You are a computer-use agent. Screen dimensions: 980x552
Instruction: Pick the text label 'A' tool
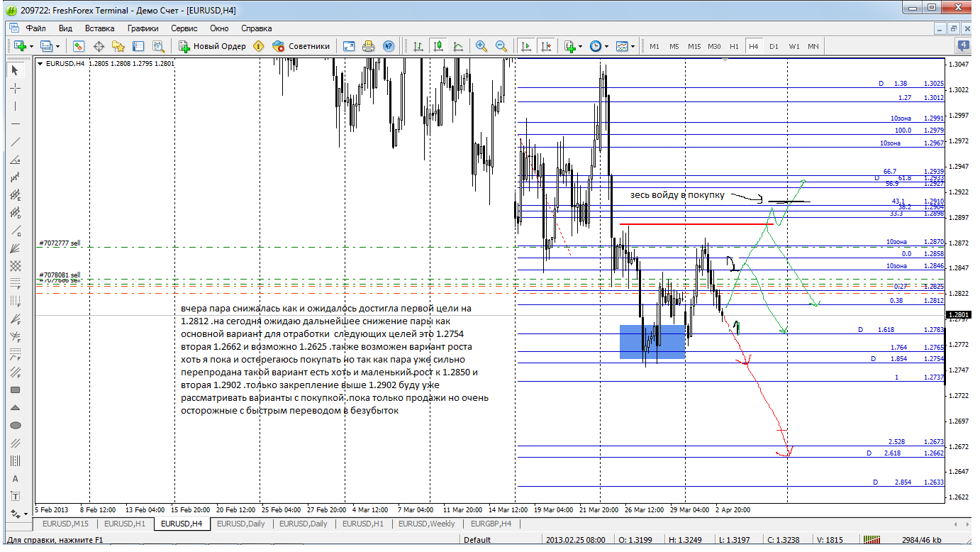coord(16,478)
